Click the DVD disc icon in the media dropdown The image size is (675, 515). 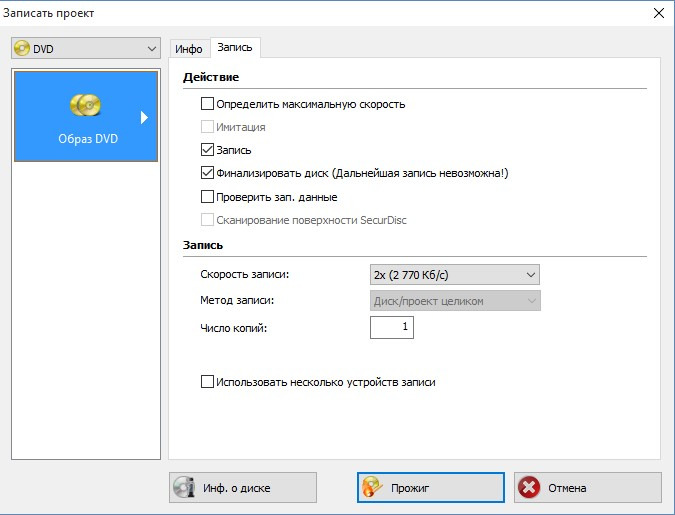click(22, 48)
